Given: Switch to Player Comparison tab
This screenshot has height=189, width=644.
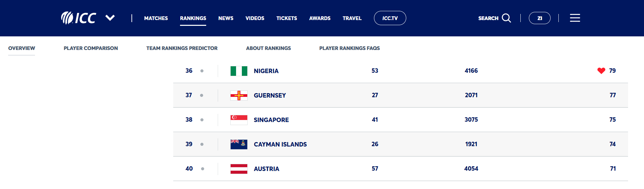Looking at the screenshot, I should [x=91, y=48].
